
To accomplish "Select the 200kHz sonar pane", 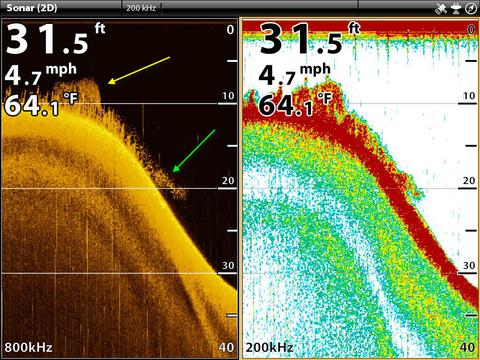I will point(360,188).
